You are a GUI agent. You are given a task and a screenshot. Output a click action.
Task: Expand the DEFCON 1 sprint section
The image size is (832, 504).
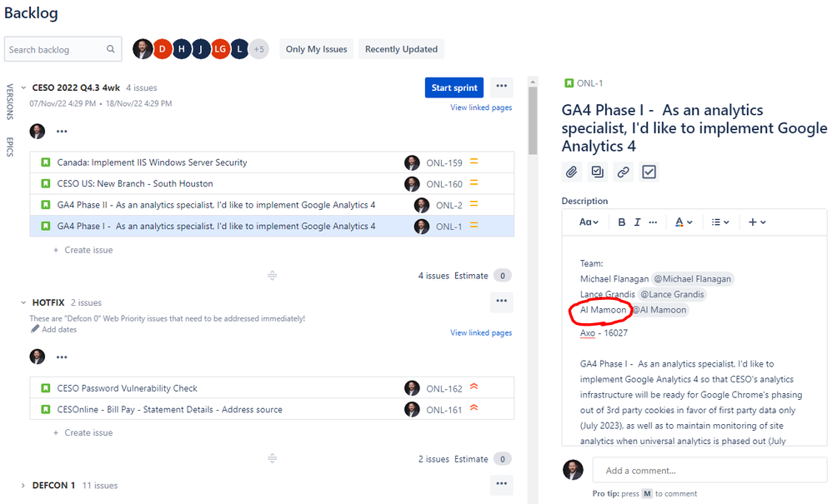[23, 486]
